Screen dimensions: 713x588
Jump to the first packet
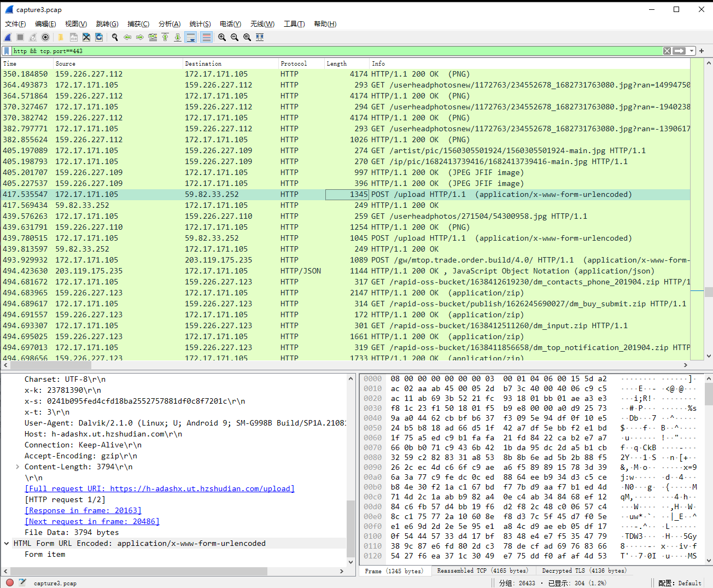click(x=165, y=37)
